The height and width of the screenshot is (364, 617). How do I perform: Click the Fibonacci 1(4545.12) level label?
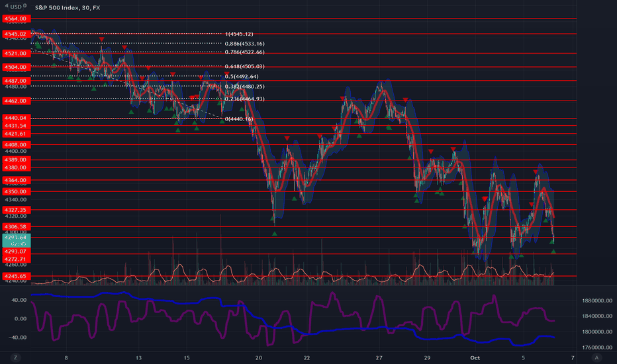point(239,34)
